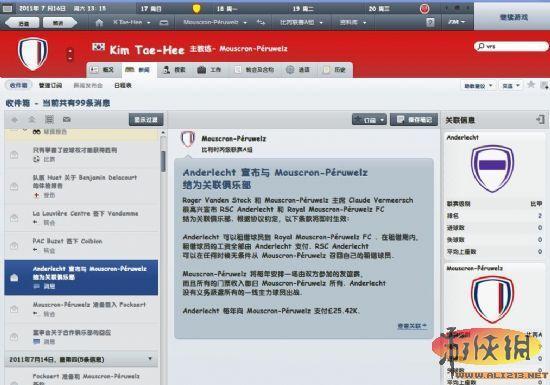The height and width of the screenshot is (385, 550).
Task: Open the message above the Delacourt injury report
Action: (x=81, y=154)
